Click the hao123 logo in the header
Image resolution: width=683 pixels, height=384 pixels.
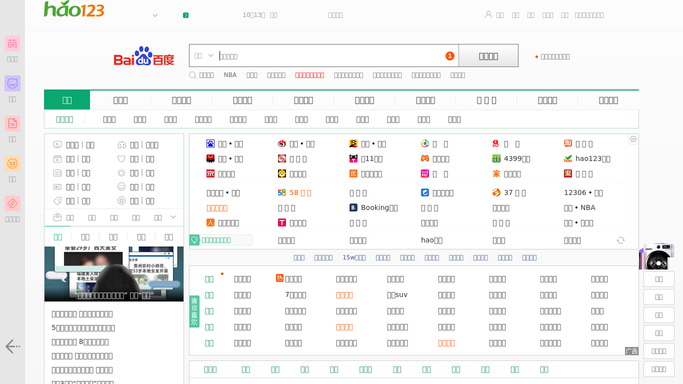click(x=74, y=9)
